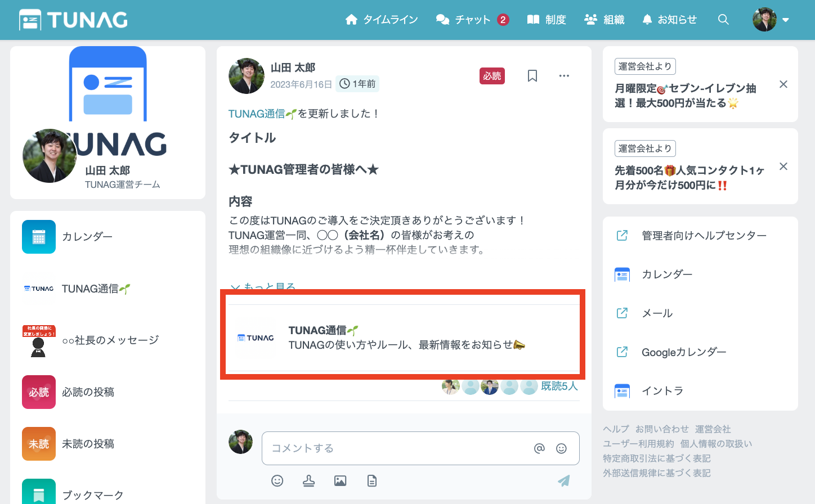The width and height of the screenshot is (815, 504).
Task: Click the search magnifier icon in the header
Action: [723, 20]
